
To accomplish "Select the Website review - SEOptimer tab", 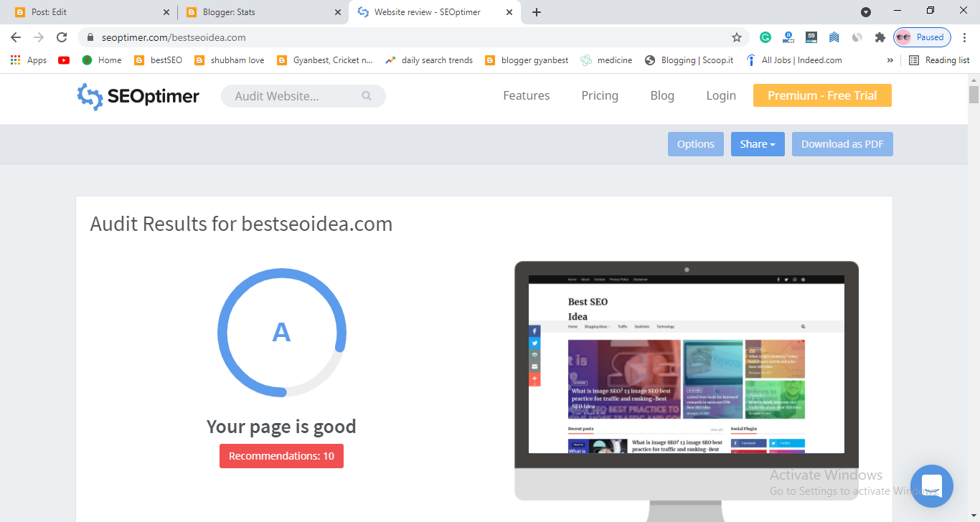I will (x=435, y=12).
